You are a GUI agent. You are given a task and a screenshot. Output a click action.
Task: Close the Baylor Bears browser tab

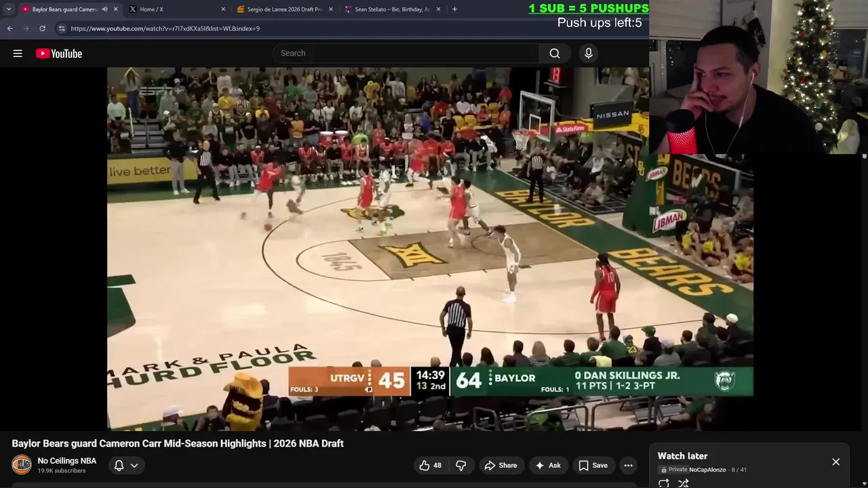click(115, 9)
